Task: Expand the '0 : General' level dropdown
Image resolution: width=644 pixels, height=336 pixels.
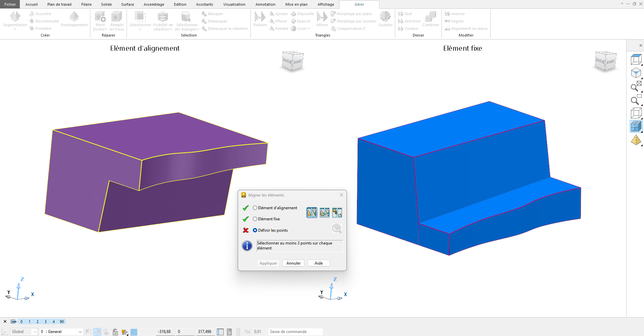Action: (x=80, y=332)
